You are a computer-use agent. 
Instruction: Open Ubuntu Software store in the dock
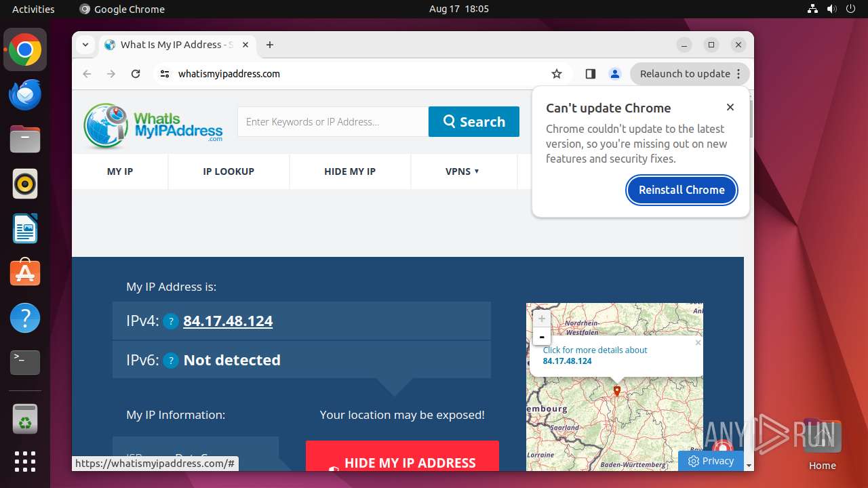point(25,273)
